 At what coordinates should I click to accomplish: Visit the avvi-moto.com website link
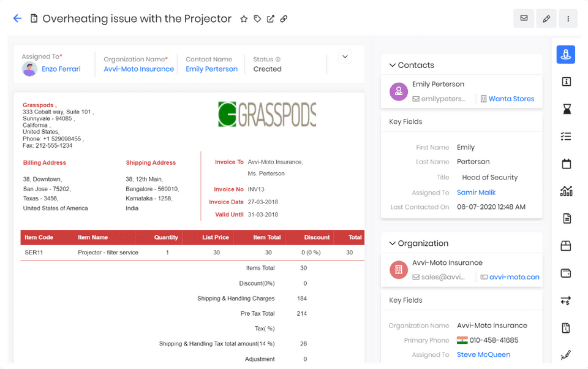(x=514, y=277)
